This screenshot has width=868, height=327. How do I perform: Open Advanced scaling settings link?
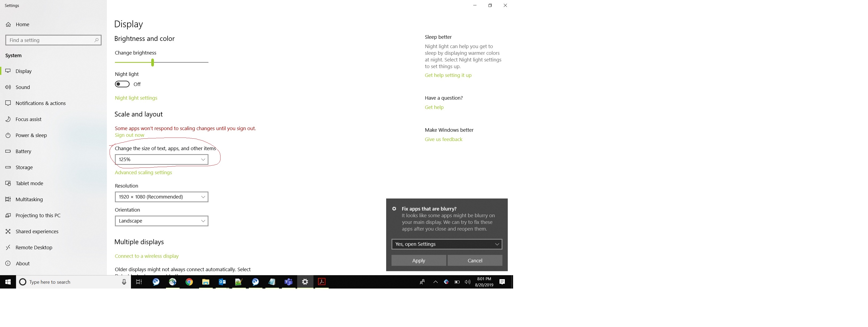pyautogui.click(x=143, y=172)
